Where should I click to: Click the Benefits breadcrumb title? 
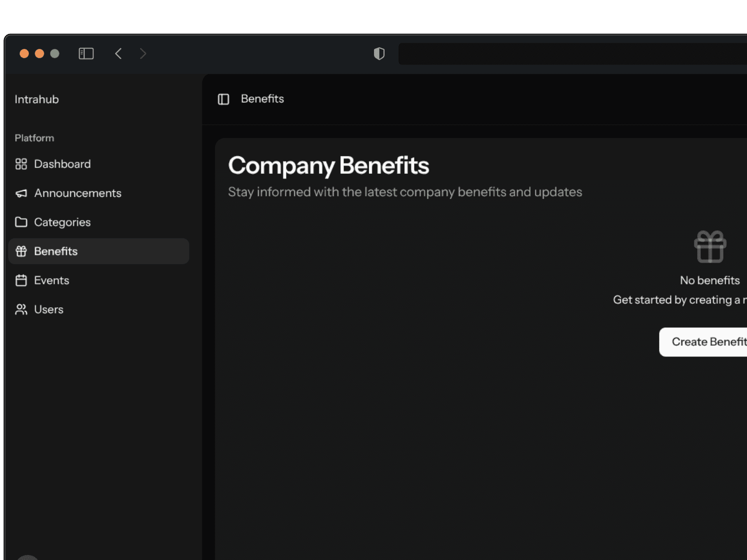tap(262, 99)
